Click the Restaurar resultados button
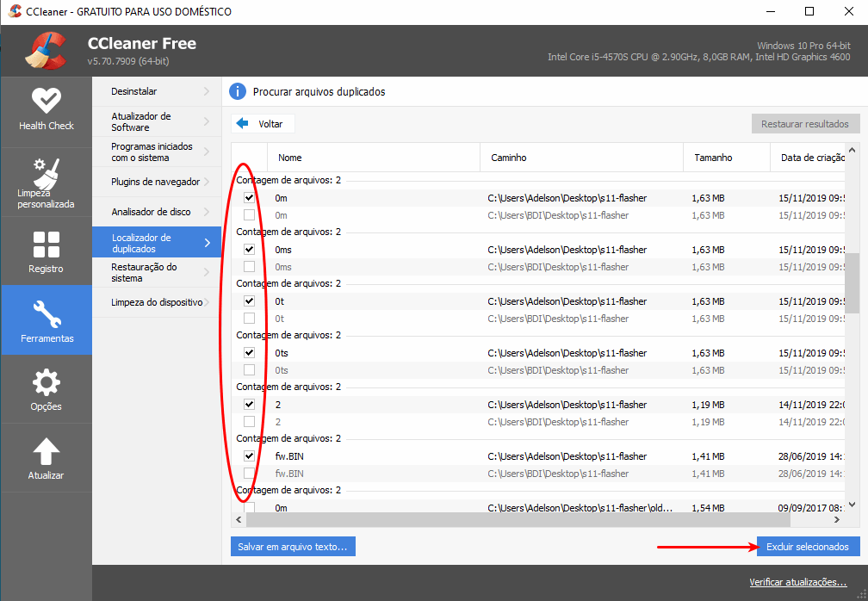The width and height of the screenshot is (868, 601). 805,123
